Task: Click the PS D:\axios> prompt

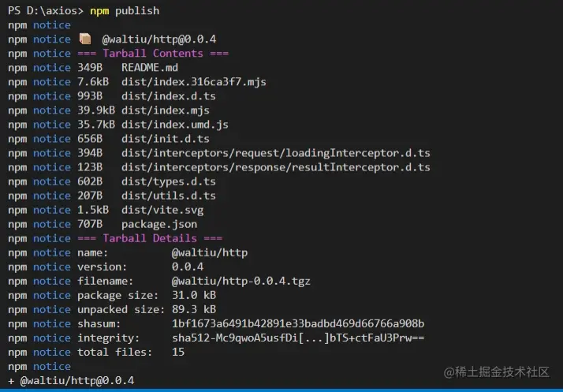Action: point(45,11)
